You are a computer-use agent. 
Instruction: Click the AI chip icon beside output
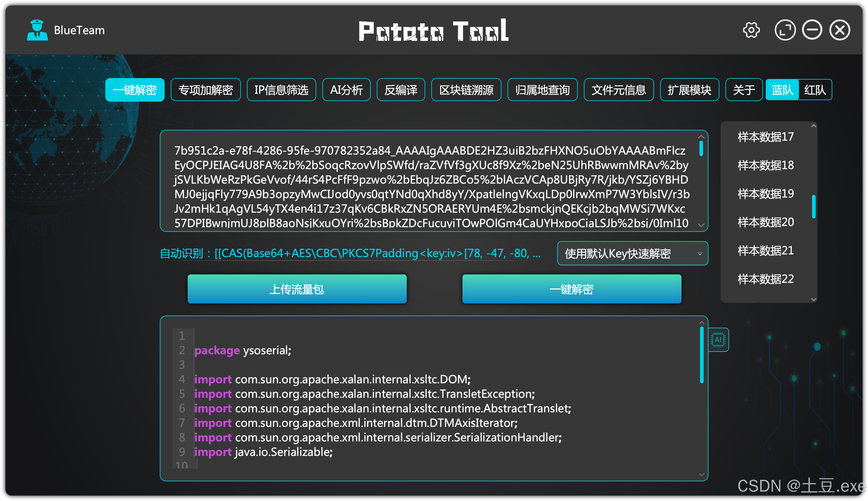tap(718, 340)
